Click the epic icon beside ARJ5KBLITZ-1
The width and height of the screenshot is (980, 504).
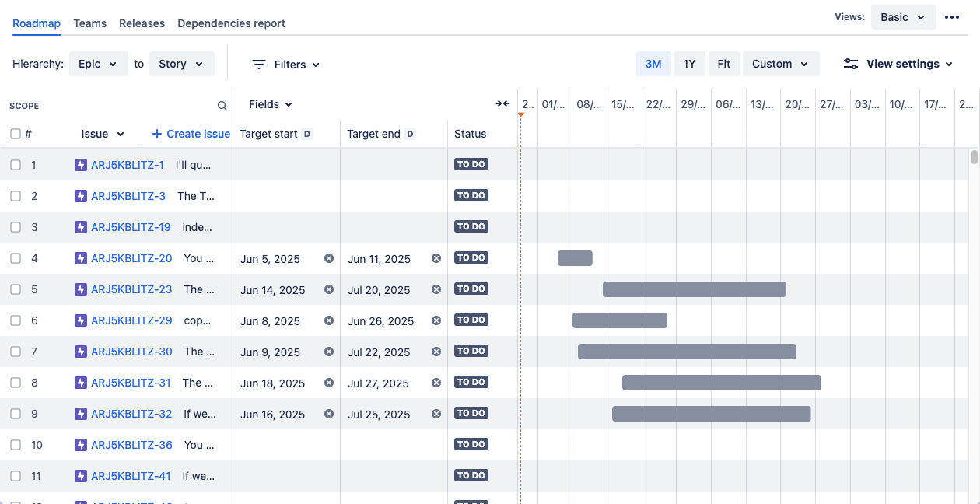(79, 164)
